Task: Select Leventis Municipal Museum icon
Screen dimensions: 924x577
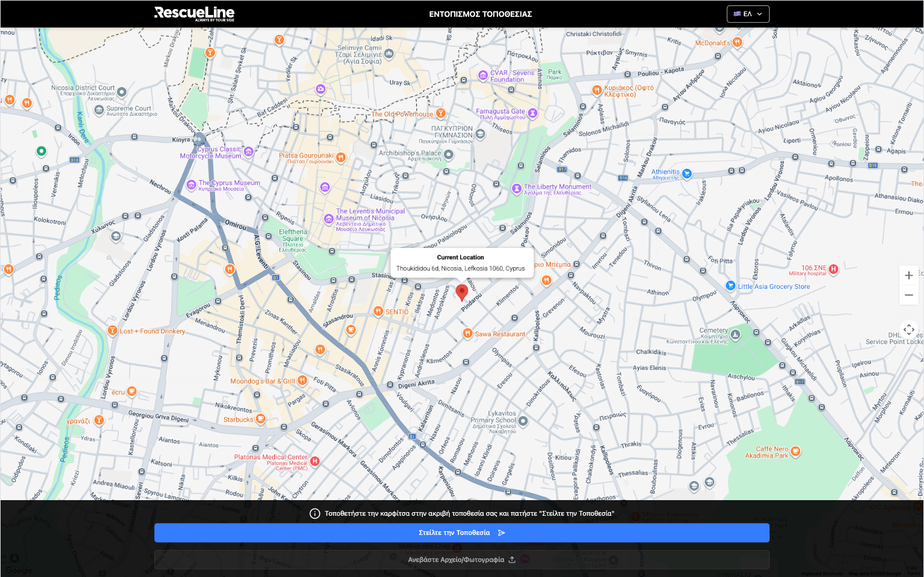Action: [x=329, y=219]
